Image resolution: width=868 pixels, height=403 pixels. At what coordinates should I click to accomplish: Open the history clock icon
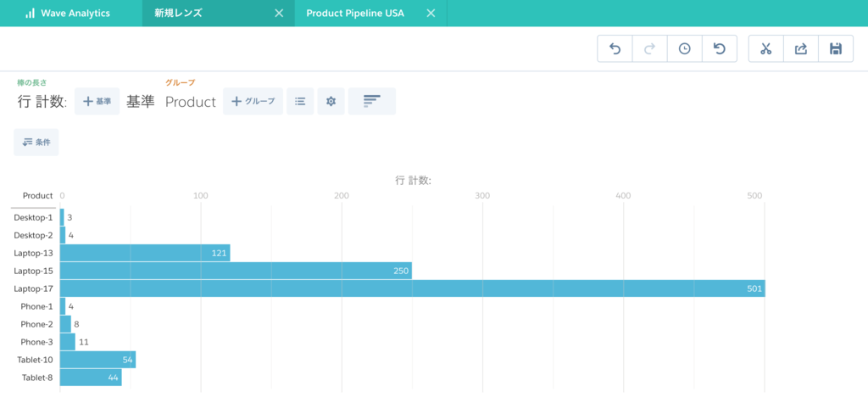[685, 48]
